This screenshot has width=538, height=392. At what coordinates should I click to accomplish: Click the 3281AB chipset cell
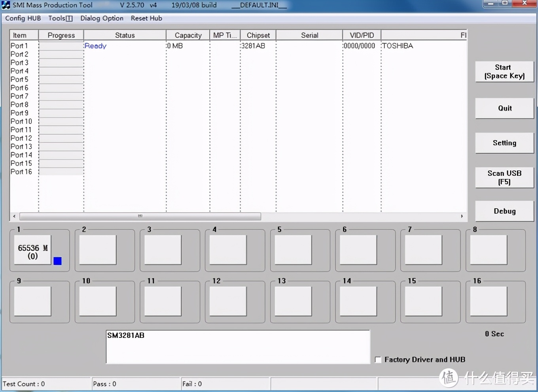point(253,46)
